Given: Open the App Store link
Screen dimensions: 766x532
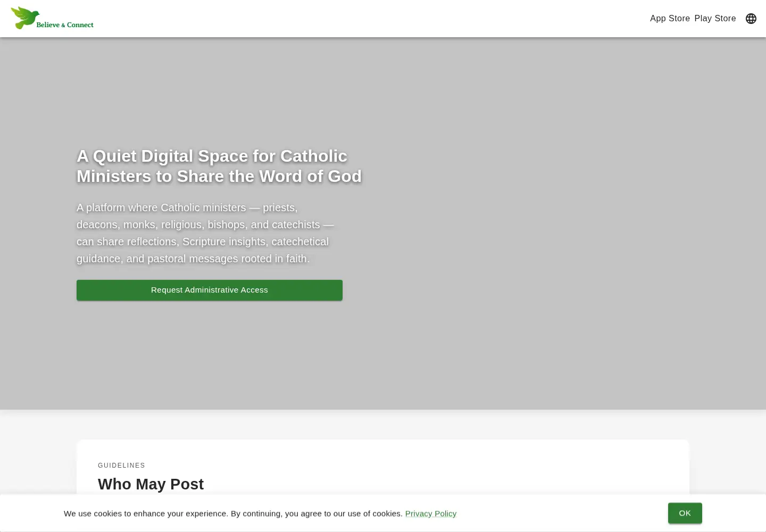Looking at the screenshot, I should pos(670,19).
